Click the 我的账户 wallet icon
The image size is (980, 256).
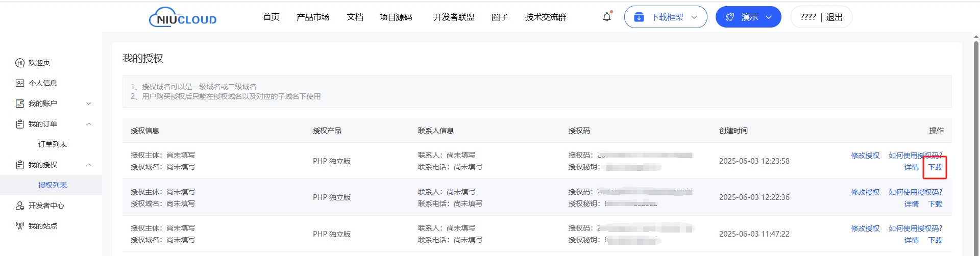tap(20, 104)
